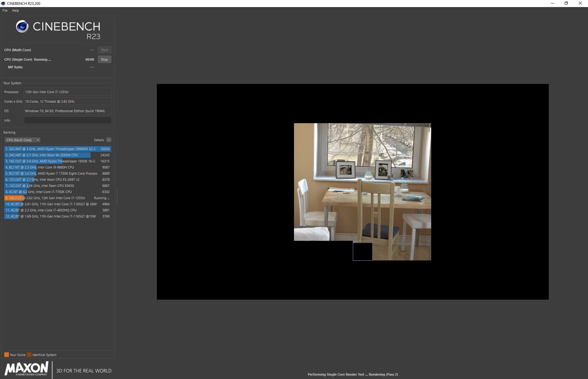Click the Maxon logo at bottom left
Image resolution: width=588 pixels, height=379 pixels.
coord(26,369)
